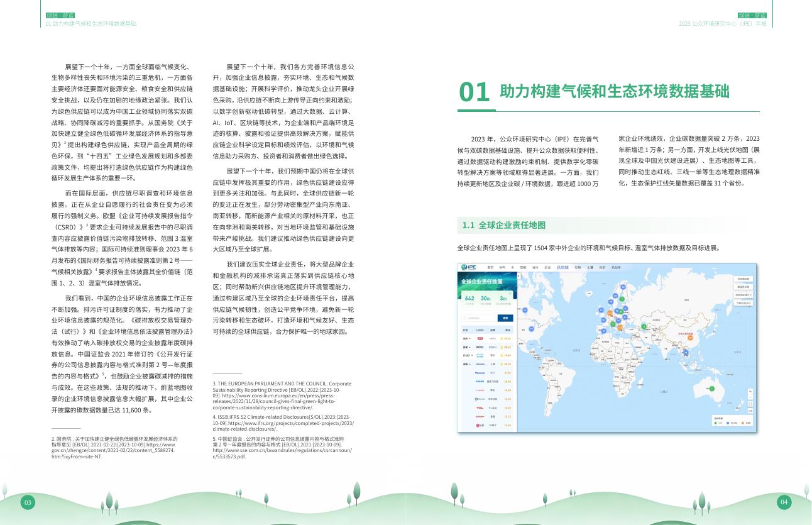Click the green cluster marker over Australia
This screenshot has width=812, height=525.
(x=712, y=389)
